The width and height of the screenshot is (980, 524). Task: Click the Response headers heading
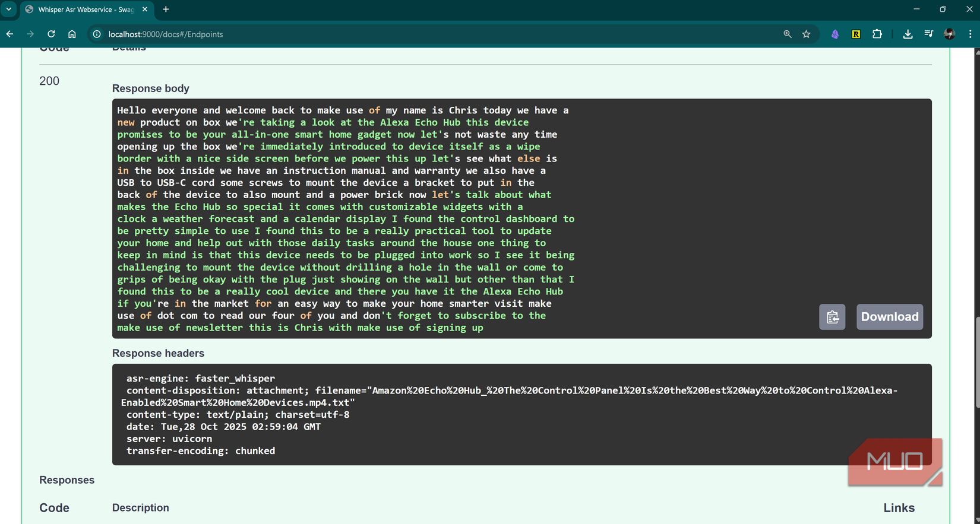click(158, 353)
